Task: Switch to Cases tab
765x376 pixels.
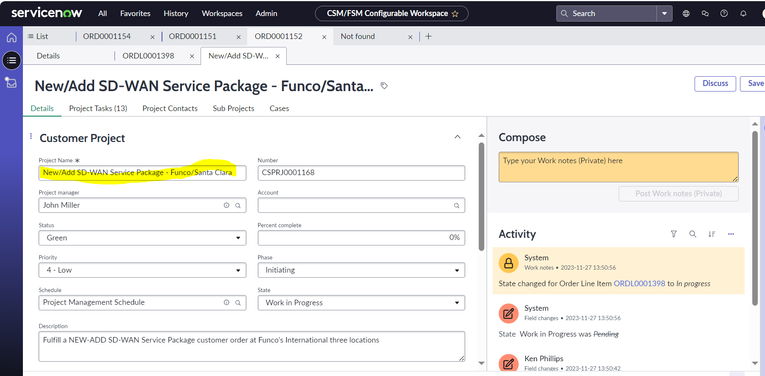Action: [279, 108]
